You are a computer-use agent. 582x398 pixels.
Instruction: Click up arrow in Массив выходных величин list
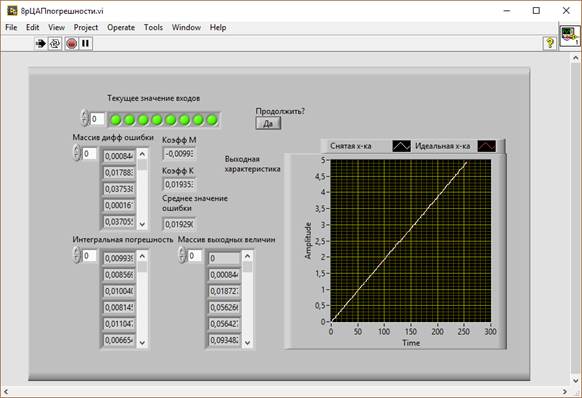pos(248,256)
